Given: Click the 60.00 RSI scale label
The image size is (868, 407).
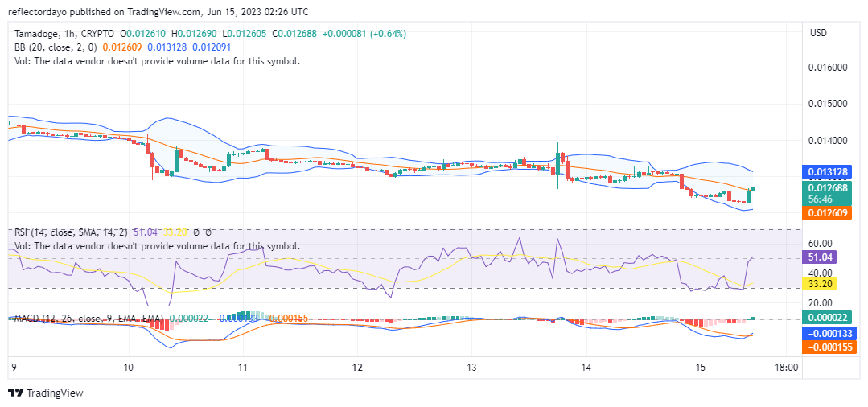Looking at the screenshot, I should click(821, 243).
